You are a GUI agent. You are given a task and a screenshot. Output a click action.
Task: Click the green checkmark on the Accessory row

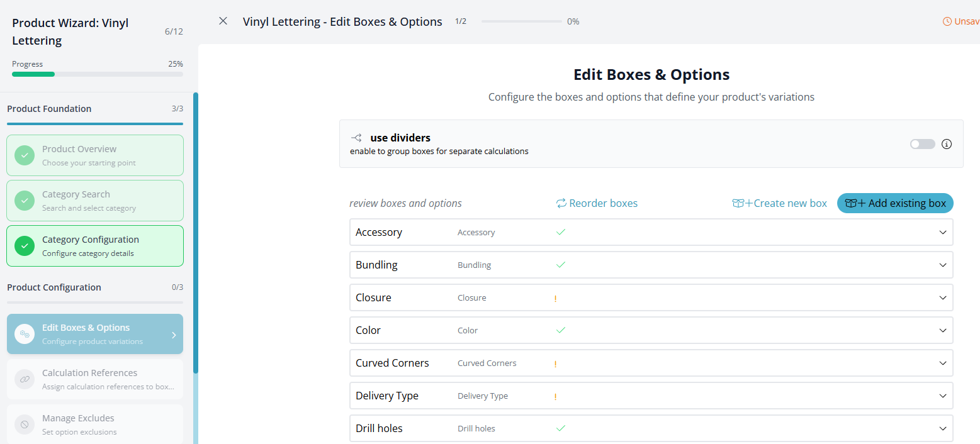pos(560,232)
